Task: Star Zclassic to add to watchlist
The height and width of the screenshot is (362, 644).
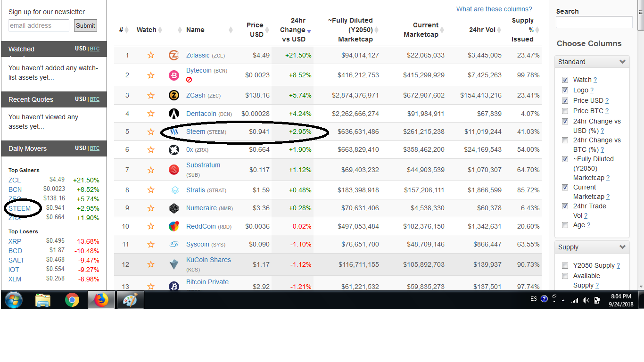Action: [x=151, y=55]
